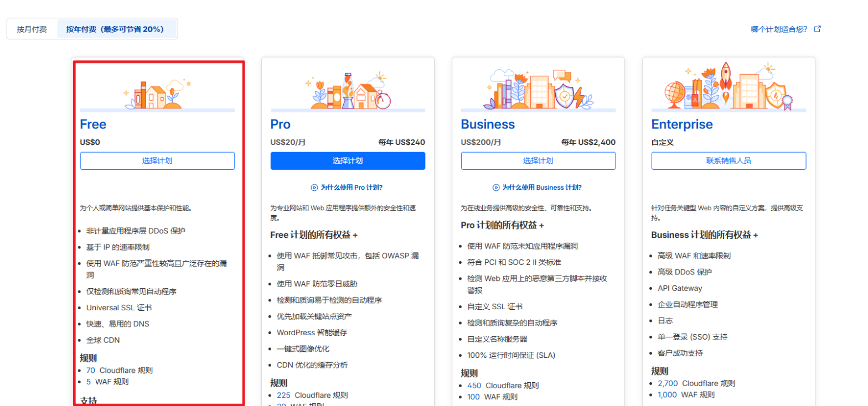The image size is (868, 406).
Task: Click the text 符合 PCI 和 SOC 2 II 类标准
Action: coord(515,262)
